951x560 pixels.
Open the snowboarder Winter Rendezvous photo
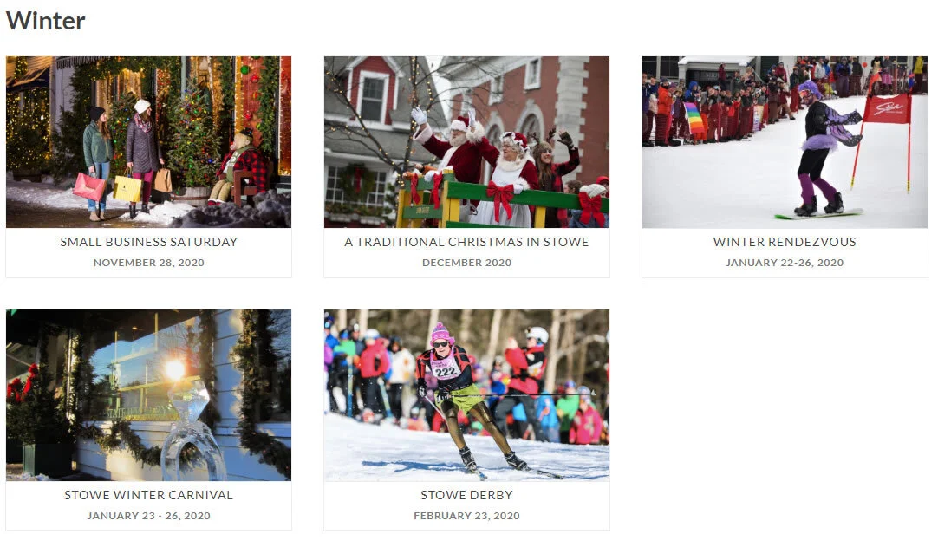pos(785,142)
